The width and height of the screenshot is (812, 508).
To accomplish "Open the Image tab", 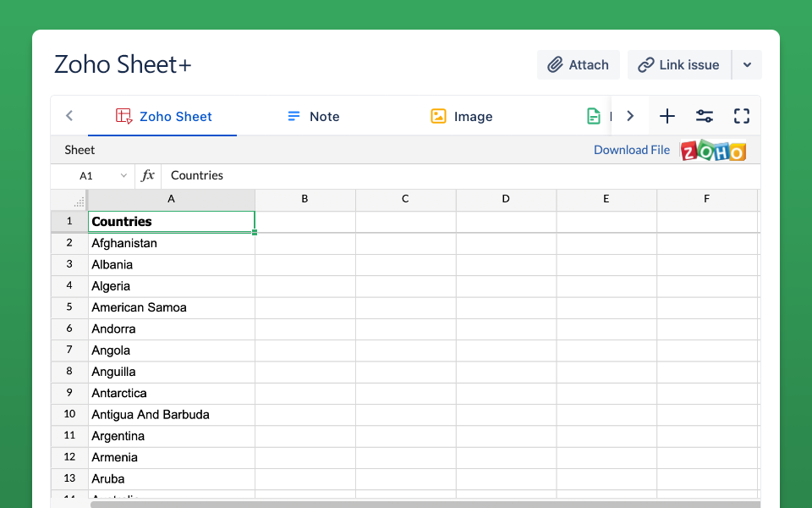I will pyautogui.click(x=461, y=117).
